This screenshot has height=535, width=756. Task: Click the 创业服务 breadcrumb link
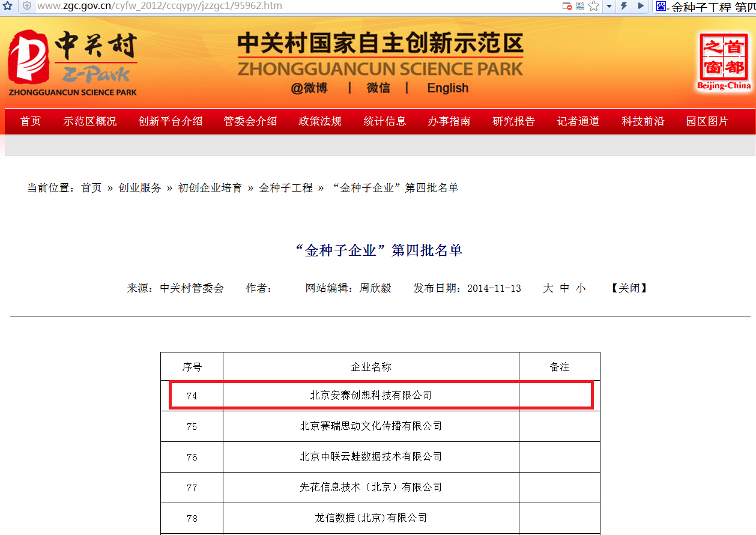tap(140, 188)
